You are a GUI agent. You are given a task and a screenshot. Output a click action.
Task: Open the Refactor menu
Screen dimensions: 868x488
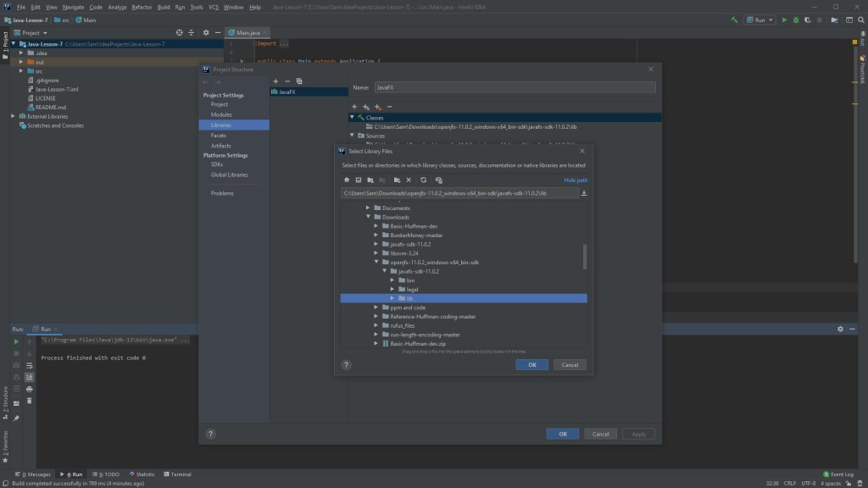point(142,7)
